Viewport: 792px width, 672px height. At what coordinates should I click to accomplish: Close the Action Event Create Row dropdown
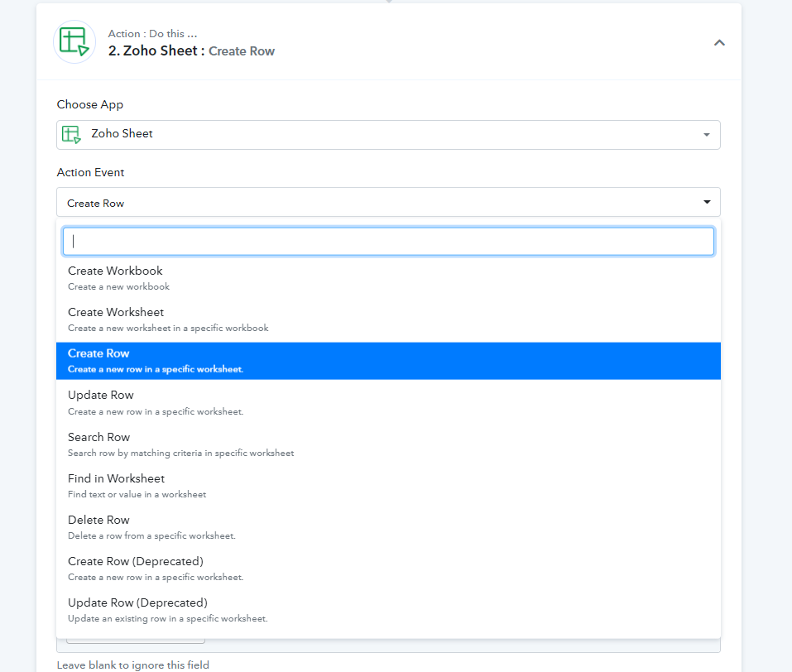pos(388,202)
